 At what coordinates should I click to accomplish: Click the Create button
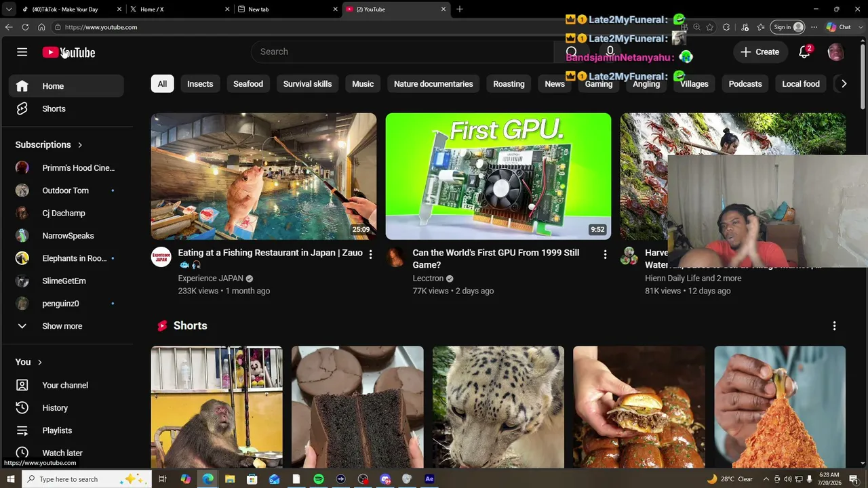click(760, 52)
